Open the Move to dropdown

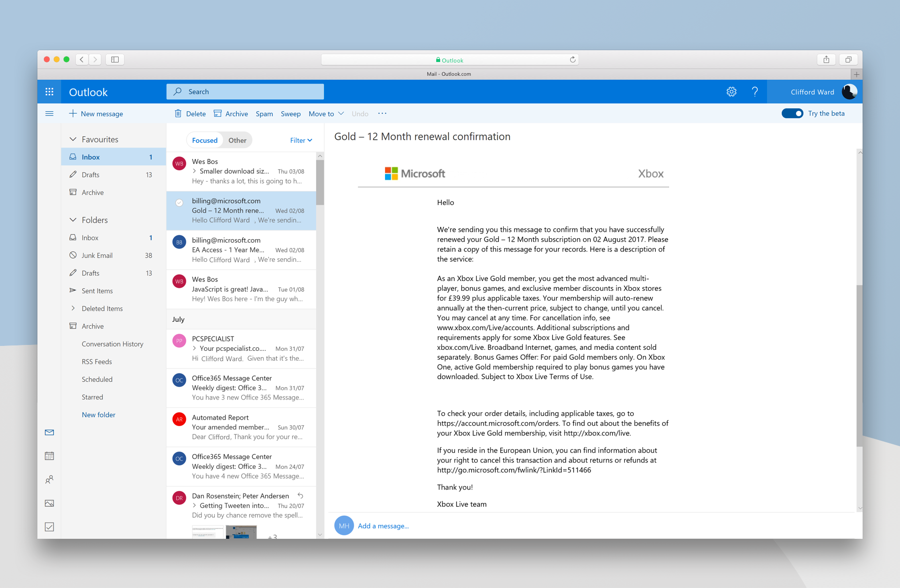326,114
